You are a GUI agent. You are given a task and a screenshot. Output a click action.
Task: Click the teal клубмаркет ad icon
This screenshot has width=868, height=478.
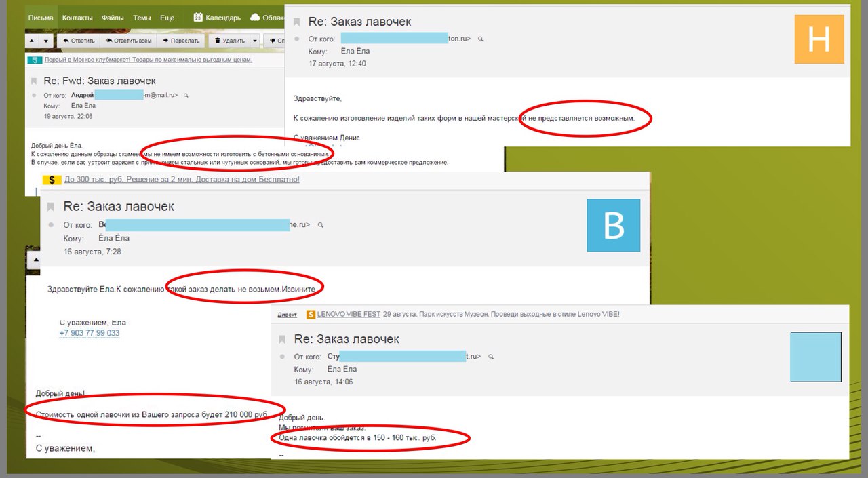point(35,60)
